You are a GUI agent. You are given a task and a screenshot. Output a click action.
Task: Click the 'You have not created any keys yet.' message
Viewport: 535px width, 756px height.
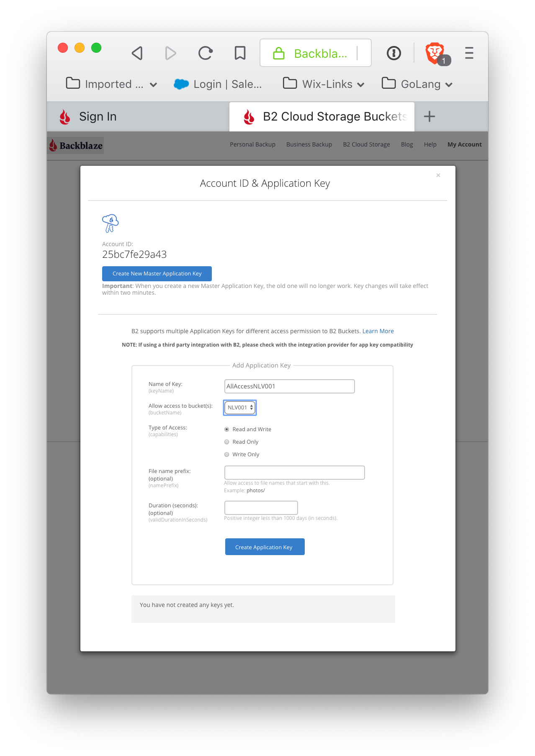[187, 605]
